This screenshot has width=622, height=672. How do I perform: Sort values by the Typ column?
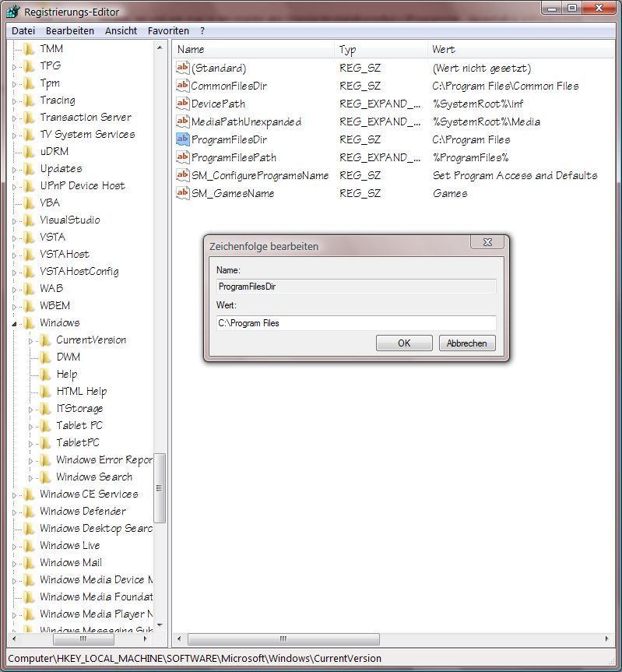click(x=381, y=49)
